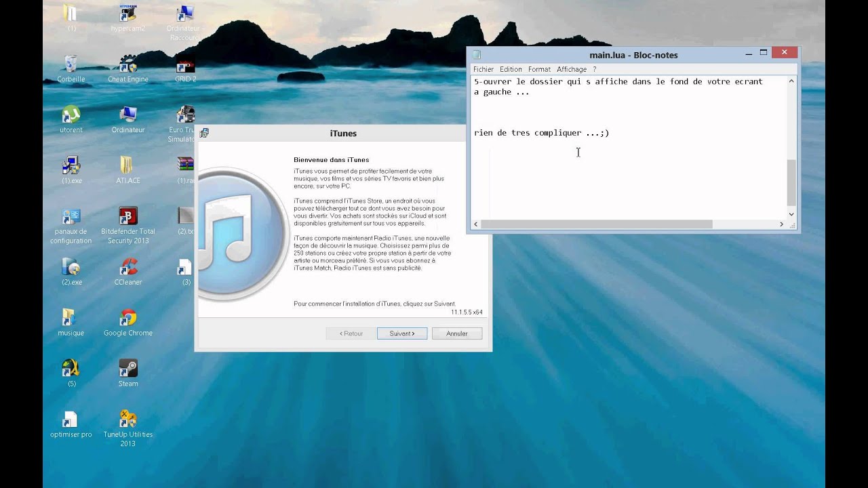
Task: Open the Fichier menu in Bloc-notes
Action: point(484,69)
